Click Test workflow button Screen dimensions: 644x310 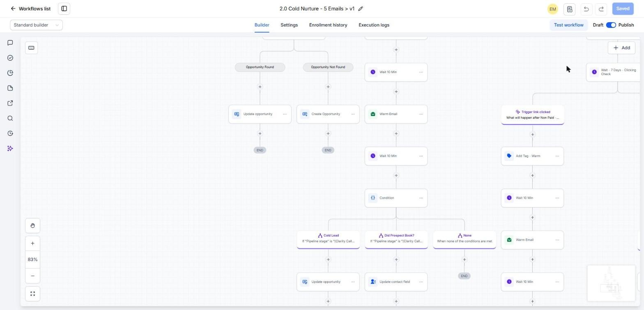click(x=568, y=25)
